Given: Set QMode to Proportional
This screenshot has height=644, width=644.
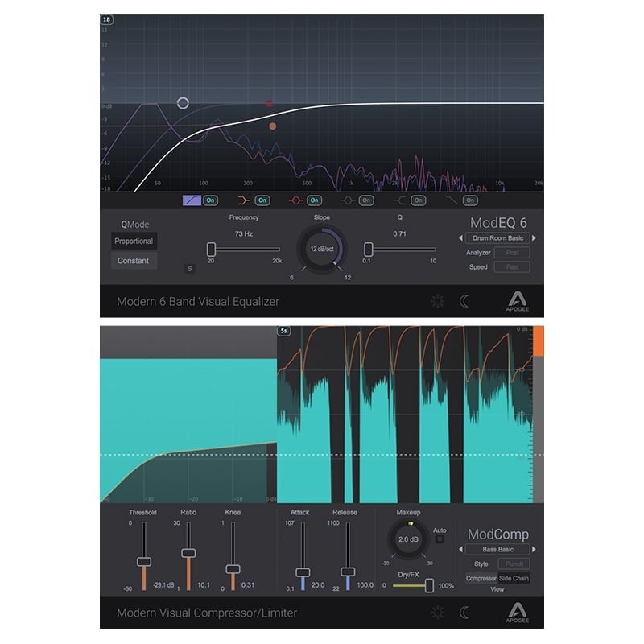Looking at the screenshot, I should point(134,241).
